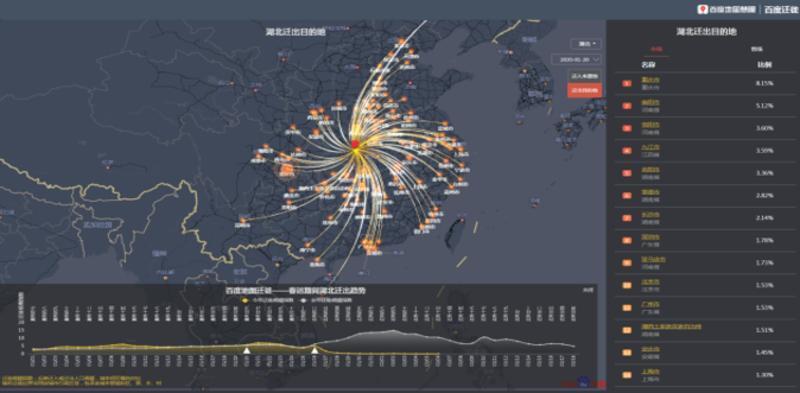Open the top-ranked destination city link (8.15%)
The image size is (800, 393).
click(x=650, y=80)
